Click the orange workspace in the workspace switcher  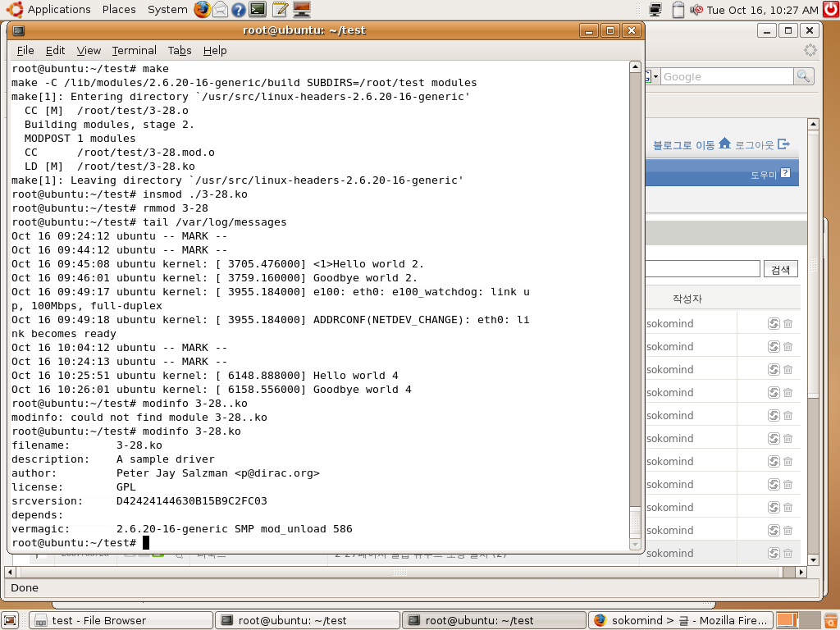(x=787, y=620)
